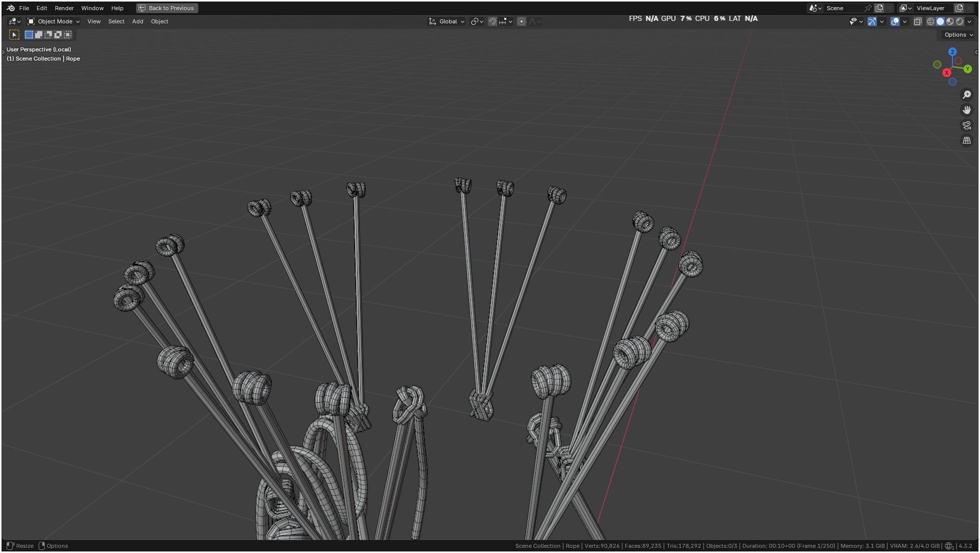Switch to wireframe viewport shading
Screen dimensions: 980x553
[x=931, y=21]
